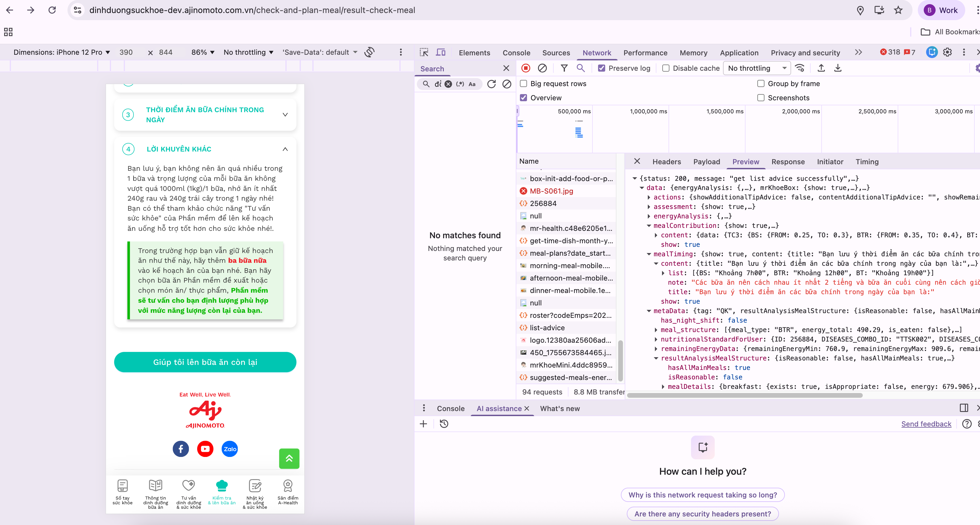Open the Dimensions iPhone 12 Pro dropdown
This screenshot has width=980, height=525.
coord(62,52)
